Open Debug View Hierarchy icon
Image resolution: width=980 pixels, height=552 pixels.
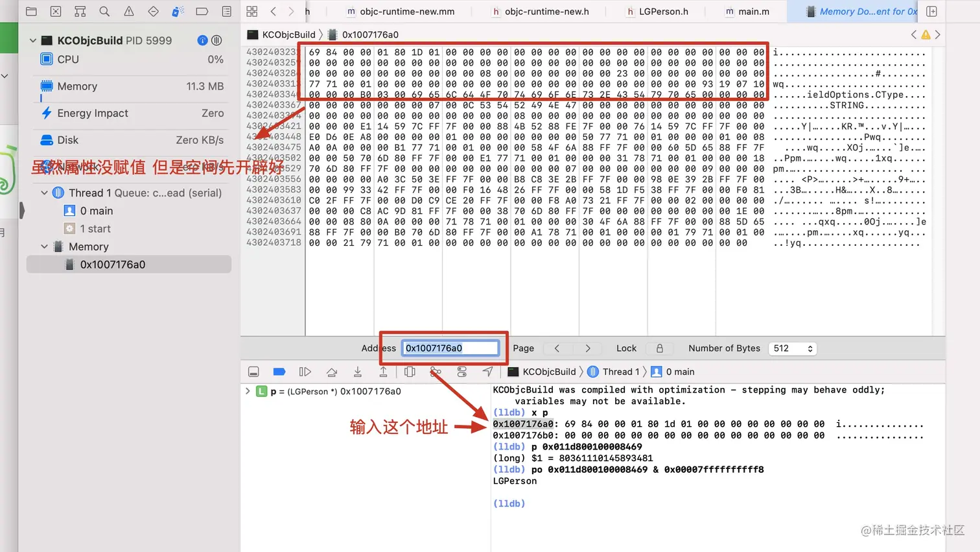coord(410,372)
